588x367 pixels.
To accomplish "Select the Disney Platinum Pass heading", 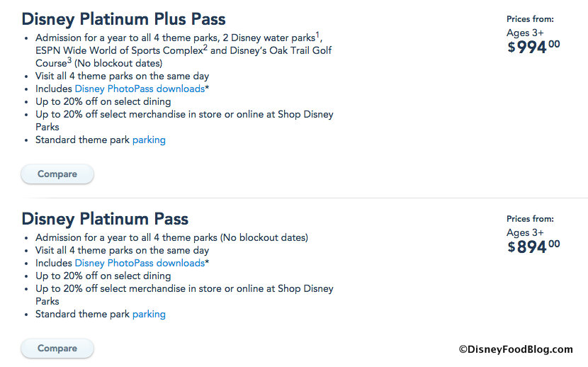I will pyautogui.click(x=105, y=218).
